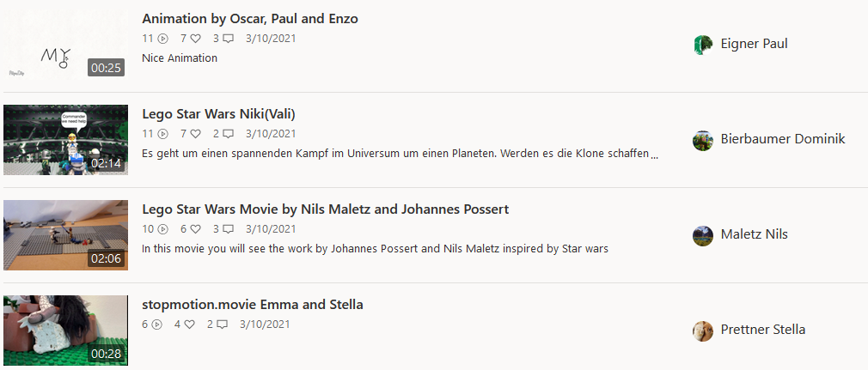Click the comments icon for stopmotion.movie
The image size is (868, 370).
(x=222, y=325)
